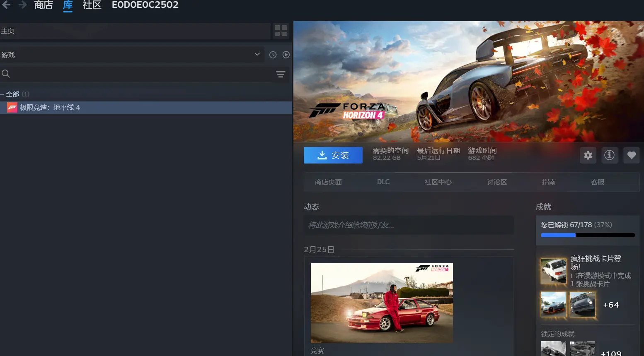The height and width of the screenshot is (356, 644).
Task: Click the 将此游戏介绍给您的好友 input box
Action: [x=409, y=225]
